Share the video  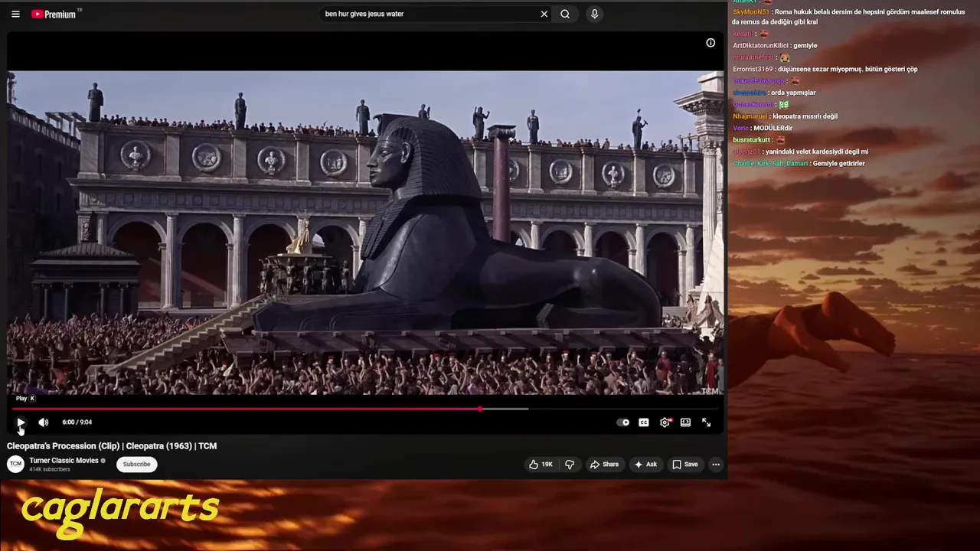click(x=604, y=465)
